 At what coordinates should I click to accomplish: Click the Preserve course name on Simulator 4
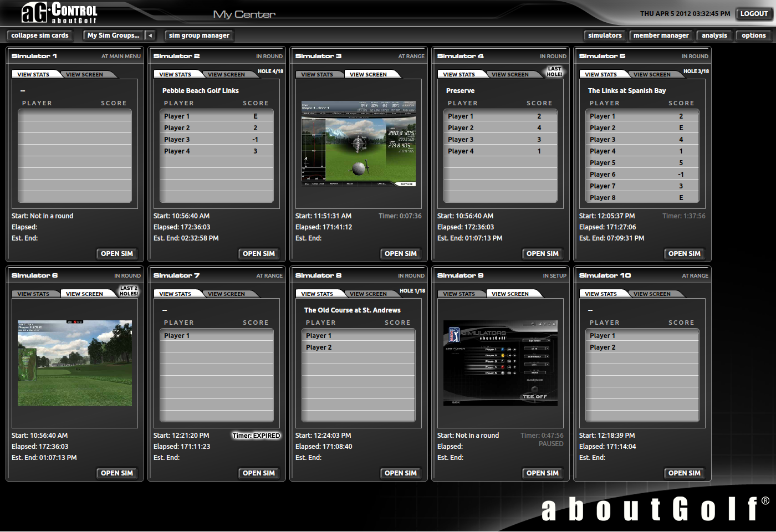point(461,91)
